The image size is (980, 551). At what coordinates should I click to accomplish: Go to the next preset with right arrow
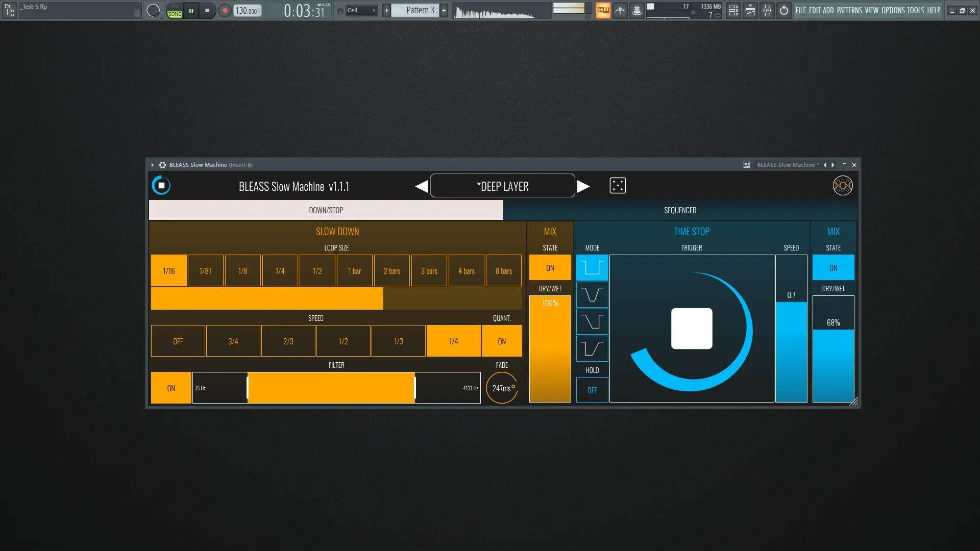coord(583,186)
